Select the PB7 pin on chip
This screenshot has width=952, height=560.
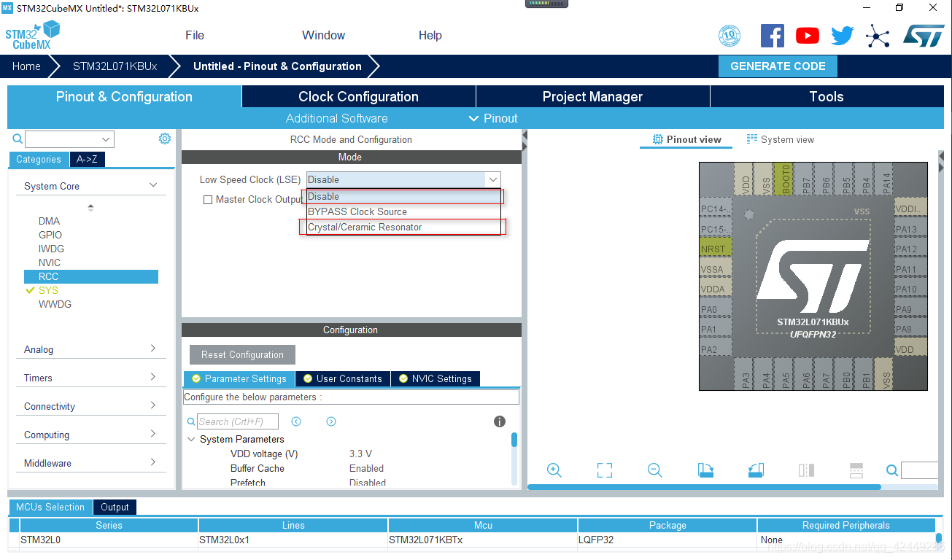[x=805, y=179]
